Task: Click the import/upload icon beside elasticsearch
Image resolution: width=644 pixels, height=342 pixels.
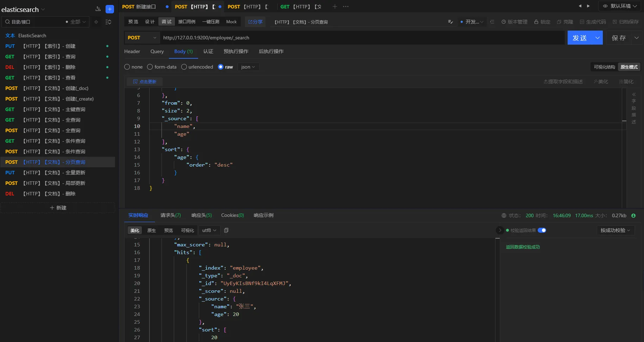Action: click(98, 9)
